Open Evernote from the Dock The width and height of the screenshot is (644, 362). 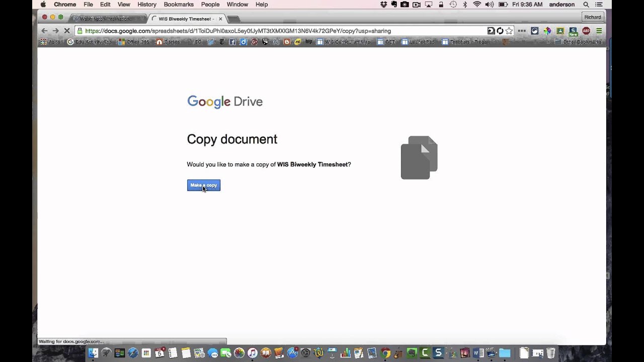[412, 353]
